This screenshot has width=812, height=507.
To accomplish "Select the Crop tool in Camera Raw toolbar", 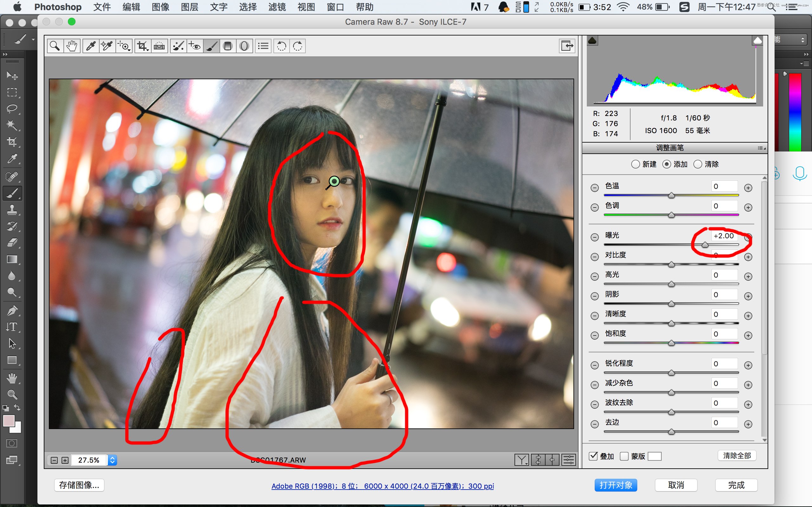I will [x=142, y=46].
